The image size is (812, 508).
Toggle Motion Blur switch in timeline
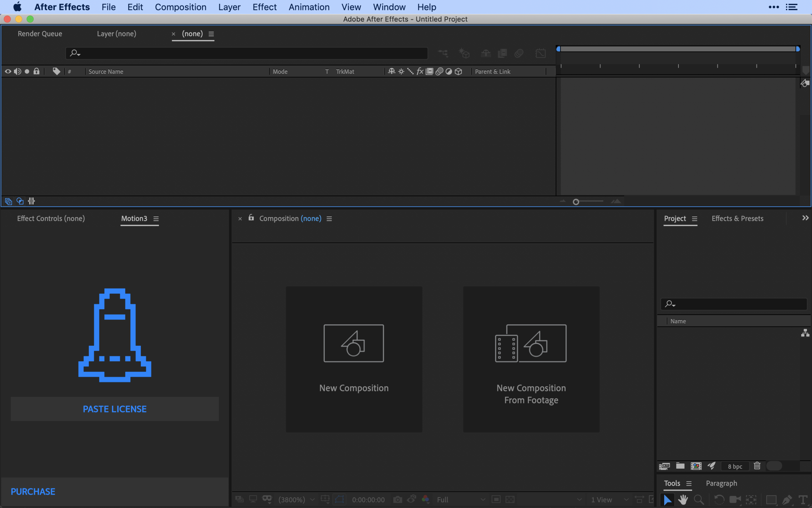pyautogui.click(x=519, y=53)
